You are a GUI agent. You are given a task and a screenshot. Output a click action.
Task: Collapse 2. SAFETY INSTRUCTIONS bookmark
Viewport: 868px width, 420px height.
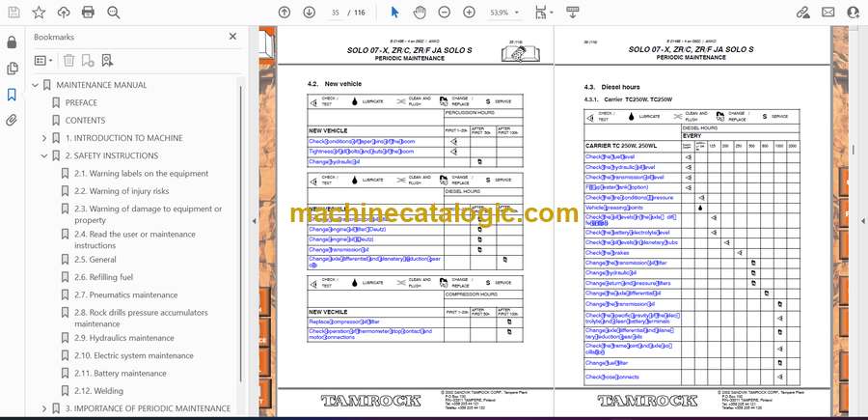[x=44, y=155]
